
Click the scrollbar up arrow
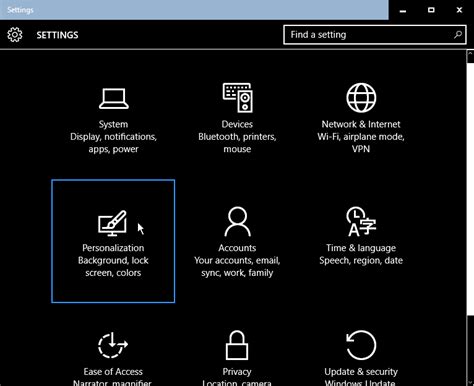pyautogui.click(x=470, y=54)
